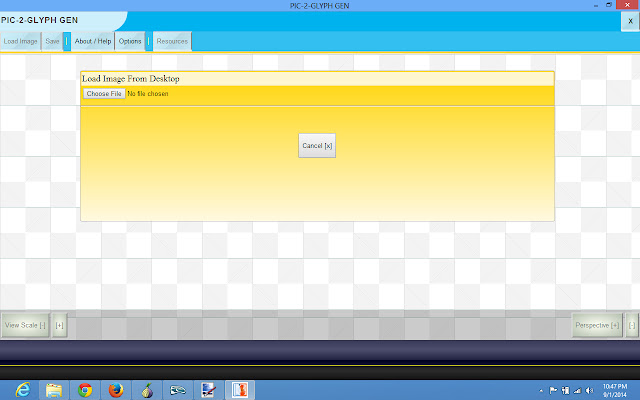Click the active PIC-2-GLYPH GEN taskbar icon
The width and height of the screenshot is (640, 400).
click(x=240, y=390)
